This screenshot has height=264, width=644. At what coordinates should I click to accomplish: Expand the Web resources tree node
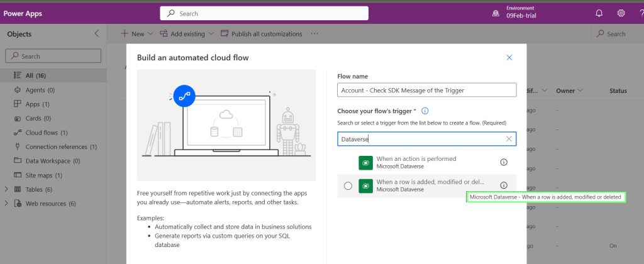coord(6,204)
